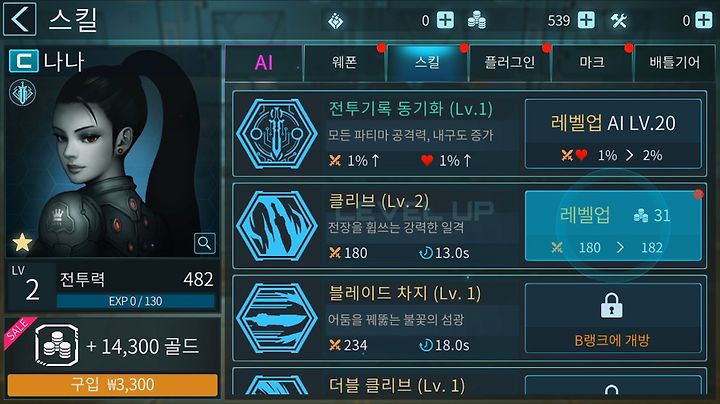This screenshot has width=720, height=404.
Task: Go back with the top-left arrow icon
Action: pyautogui.click(x=19, y=19)
